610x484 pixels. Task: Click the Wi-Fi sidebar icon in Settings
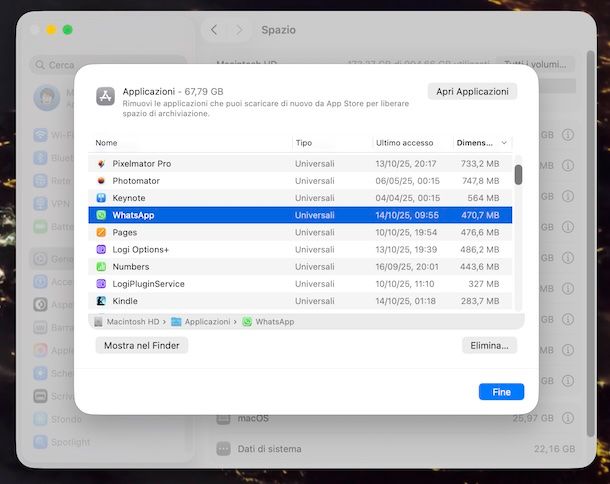pyautogui.click(x=40, y=135)
